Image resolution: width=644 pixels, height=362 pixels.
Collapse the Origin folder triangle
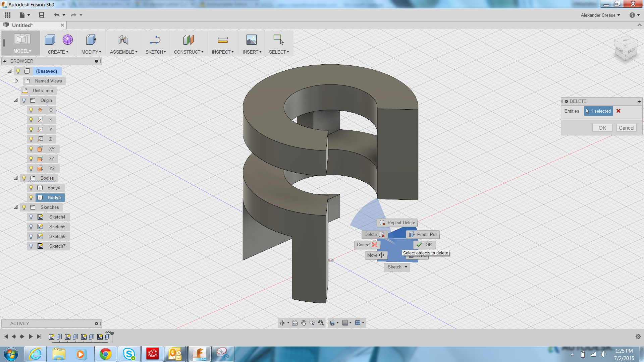pyautogui.click(x=16, y=100)
